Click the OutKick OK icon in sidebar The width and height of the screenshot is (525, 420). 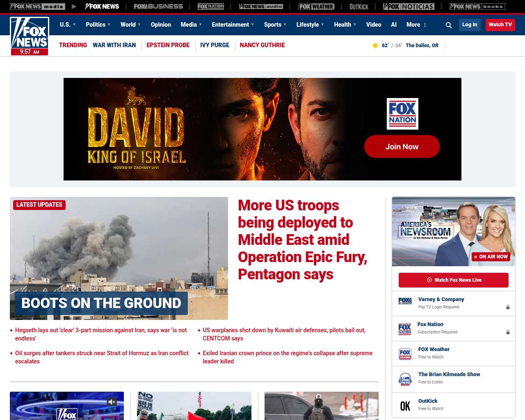coord(405,406)
